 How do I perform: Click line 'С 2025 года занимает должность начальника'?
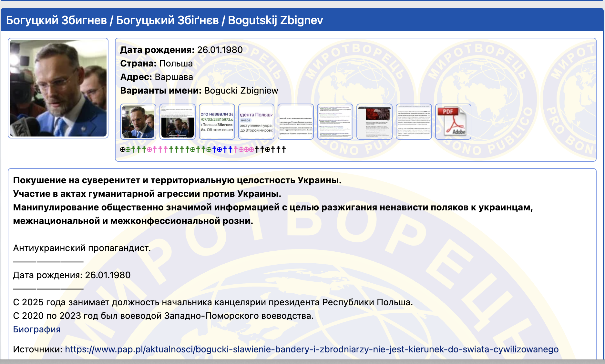[213, 302]
